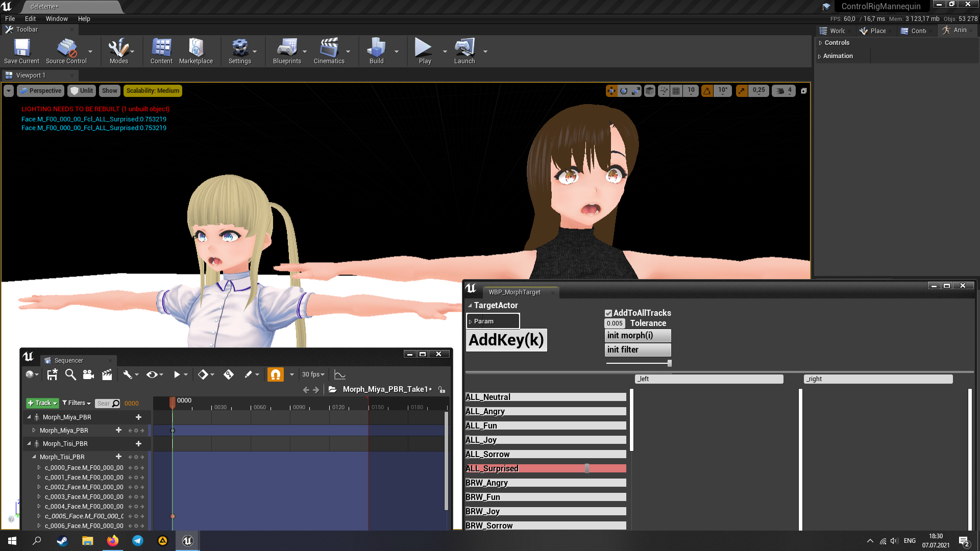980x551 pixels.
Task: Click the init filter button
Action: tap(638, 350)
